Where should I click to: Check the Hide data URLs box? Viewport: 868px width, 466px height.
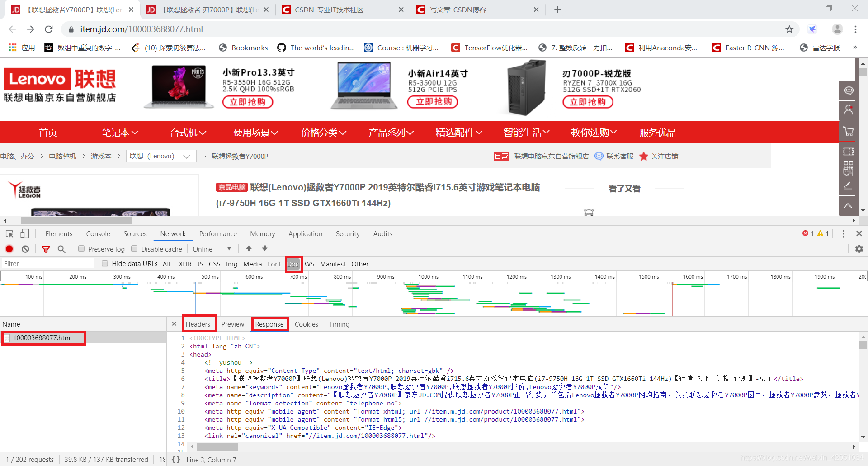(x=105, y=263)
